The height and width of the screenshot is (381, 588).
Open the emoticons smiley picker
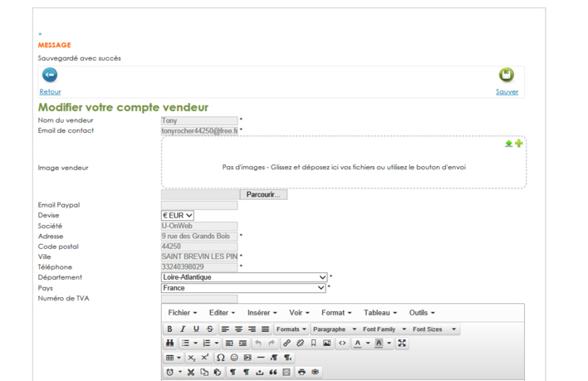coord(234,358)
